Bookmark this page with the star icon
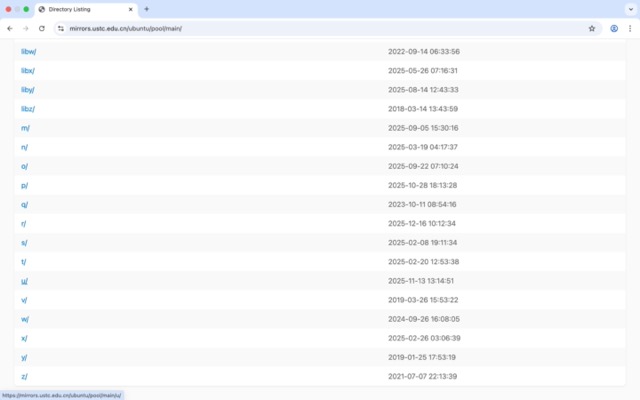The height and width of the screenshot is (400, 640). (x=592, y=28)
